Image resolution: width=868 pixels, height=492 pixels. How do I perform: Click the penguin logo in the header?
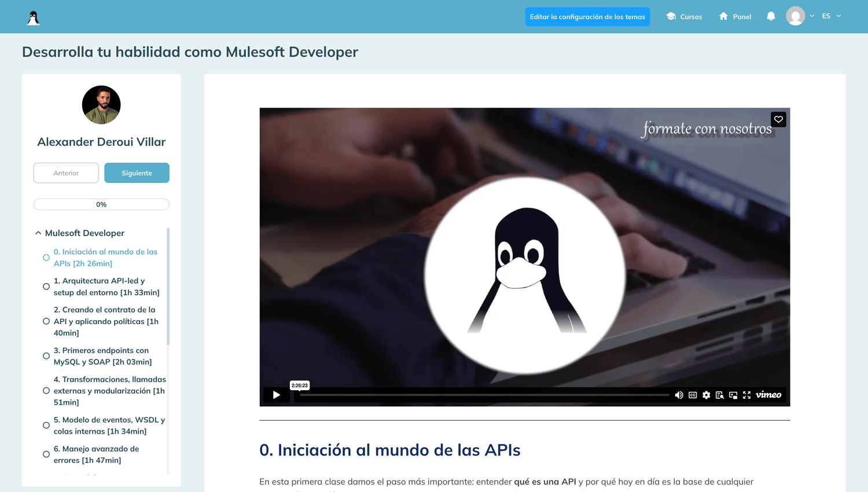tap(34, 17)
